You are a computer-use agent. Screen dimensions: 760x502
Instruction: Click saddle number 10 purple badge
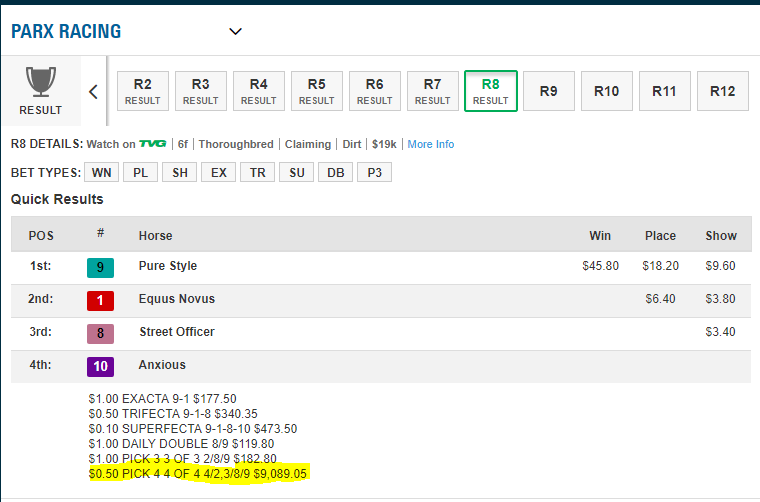pos(100,366)
